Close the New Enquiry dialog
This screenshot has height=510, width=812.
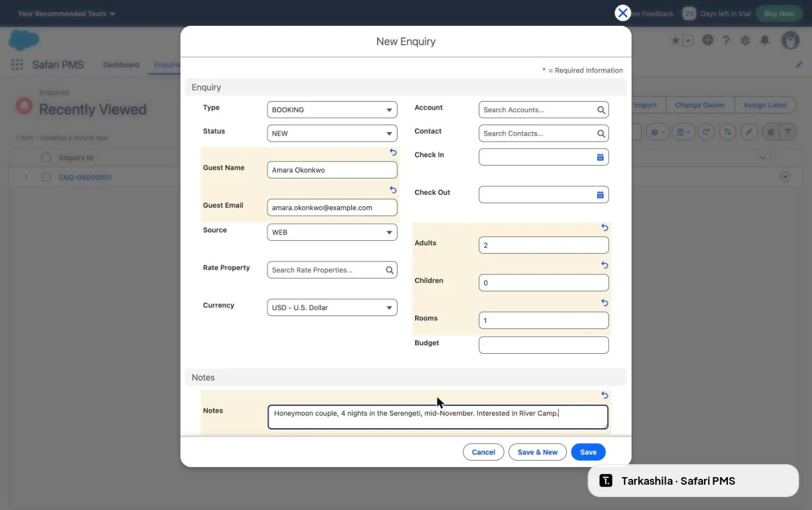pos(623,13)
